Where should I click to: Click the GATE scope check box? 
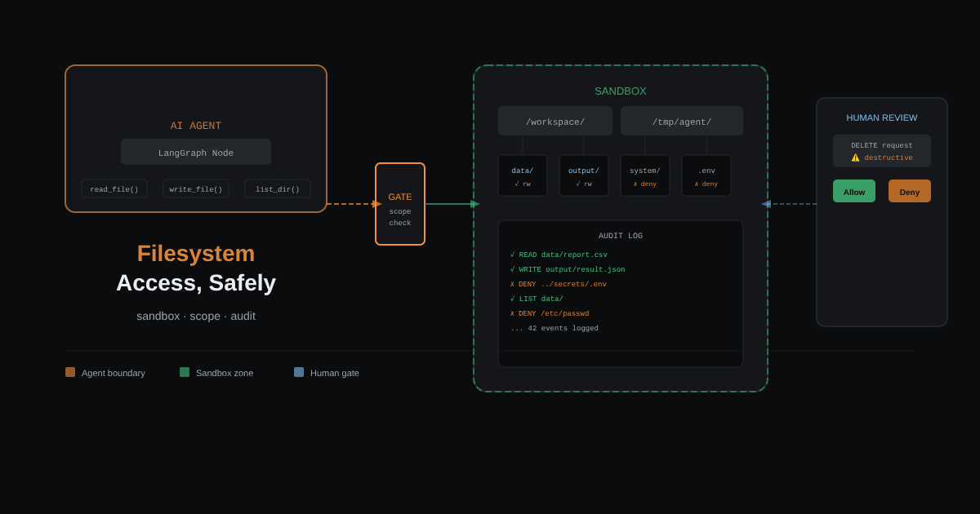pos(400,204)
